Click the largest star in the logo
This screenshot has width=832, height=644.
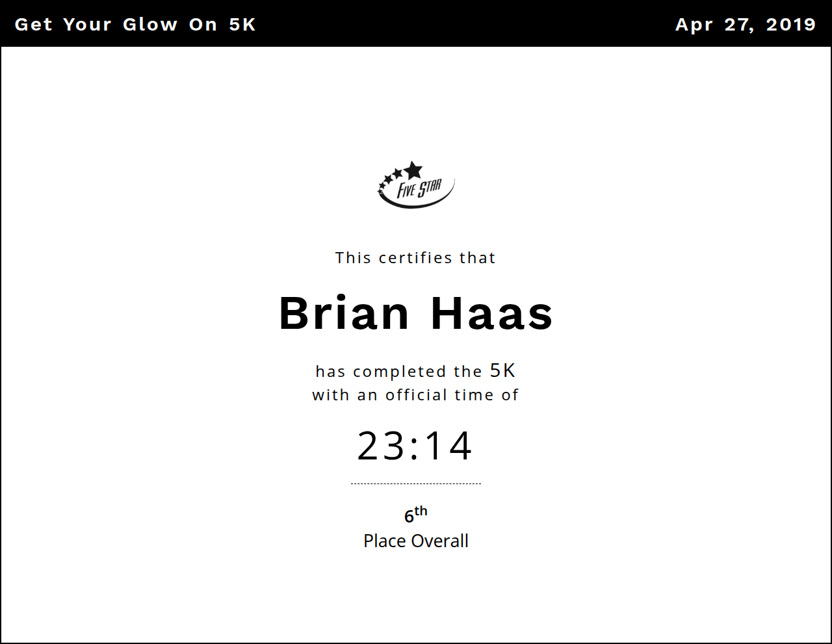click(413, 170)
